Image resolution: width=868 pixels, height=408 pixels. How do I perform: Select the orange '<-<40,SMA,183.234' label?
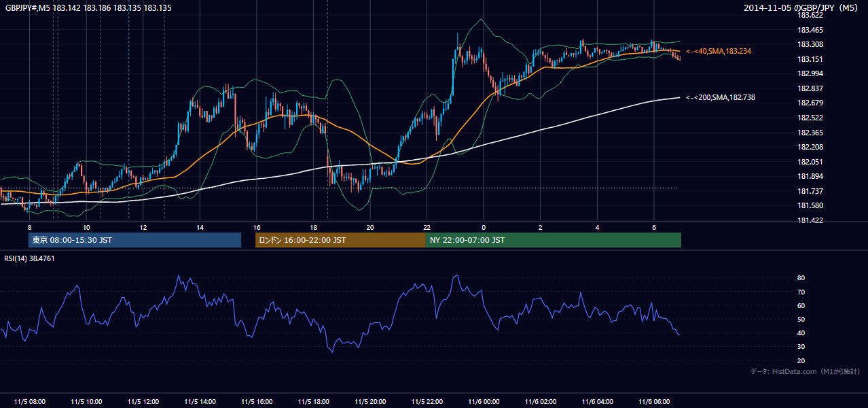pyautogui.click(x=719, y=52)
